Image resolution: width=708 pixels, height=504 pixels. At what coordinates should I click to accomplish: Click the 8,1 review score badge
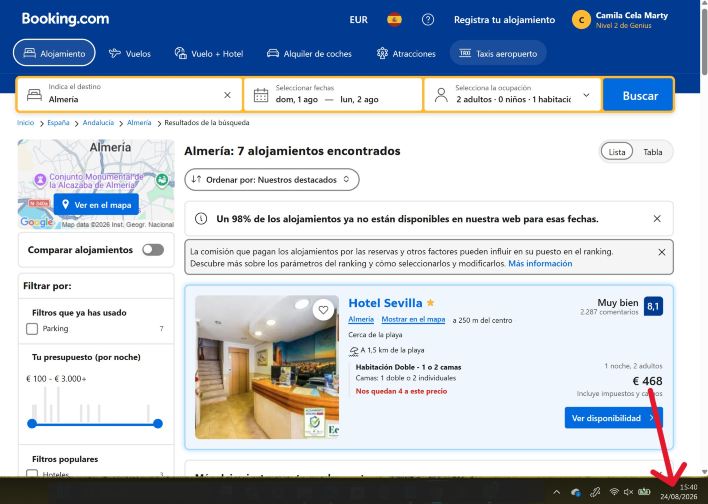click(x=653, y=306)
